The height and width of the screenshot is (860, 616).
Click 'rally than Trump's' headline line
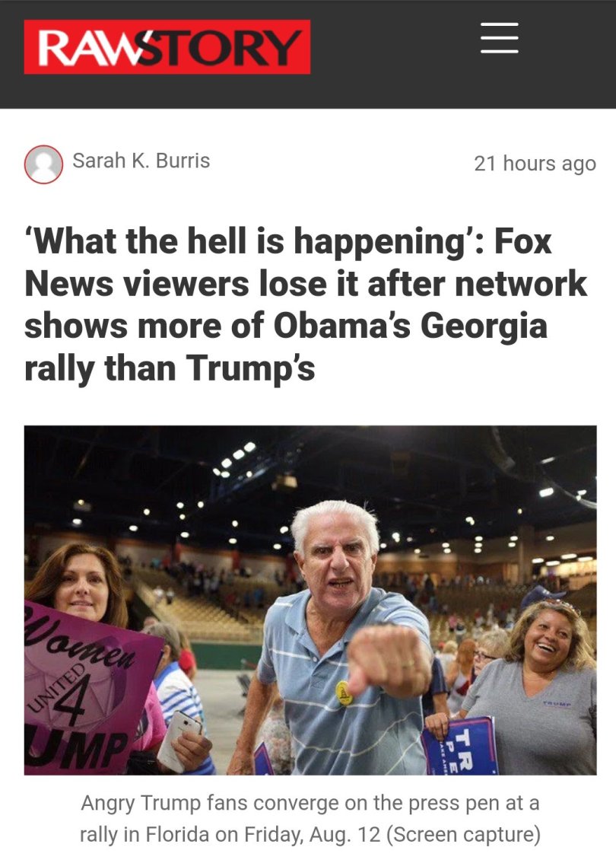[x=170, y=368]
